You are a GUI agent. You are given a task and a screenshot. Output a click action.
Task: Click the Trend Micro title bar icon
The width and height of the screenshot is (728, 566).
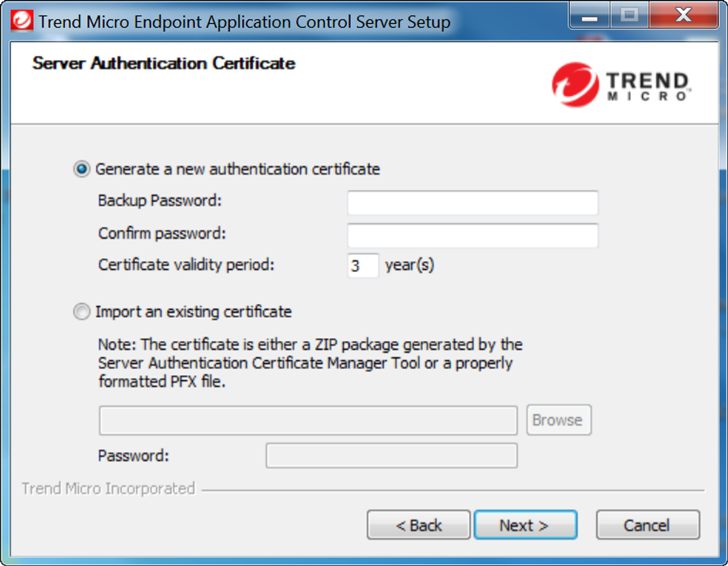click(x=22, y=21)
